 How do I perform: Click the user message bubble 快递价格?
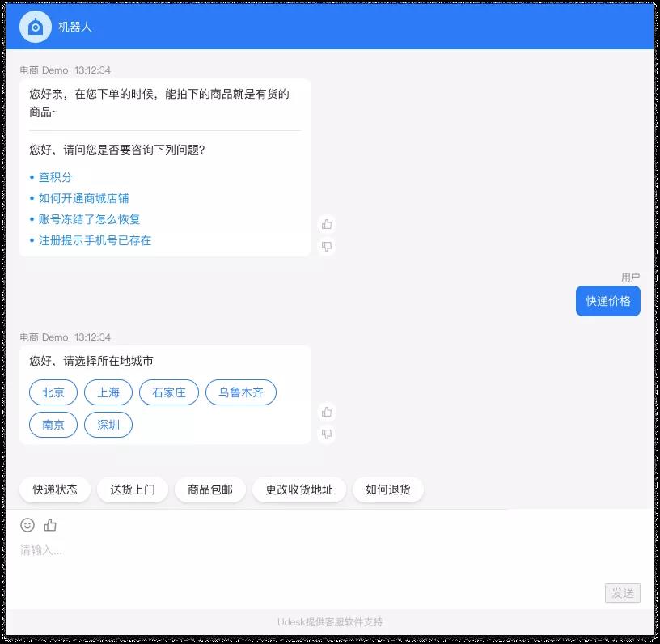point(607,301)
